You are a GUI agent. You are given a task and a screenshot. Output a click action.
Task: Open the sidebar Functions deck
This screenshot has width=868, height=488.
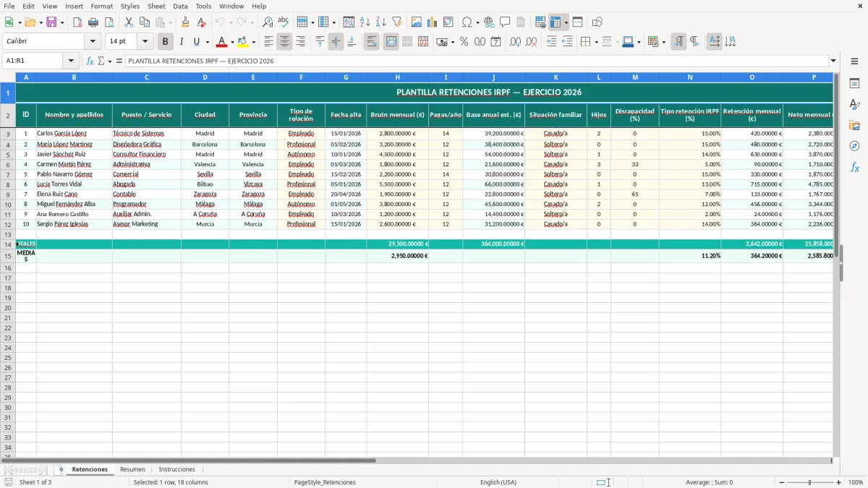(854, 168)
